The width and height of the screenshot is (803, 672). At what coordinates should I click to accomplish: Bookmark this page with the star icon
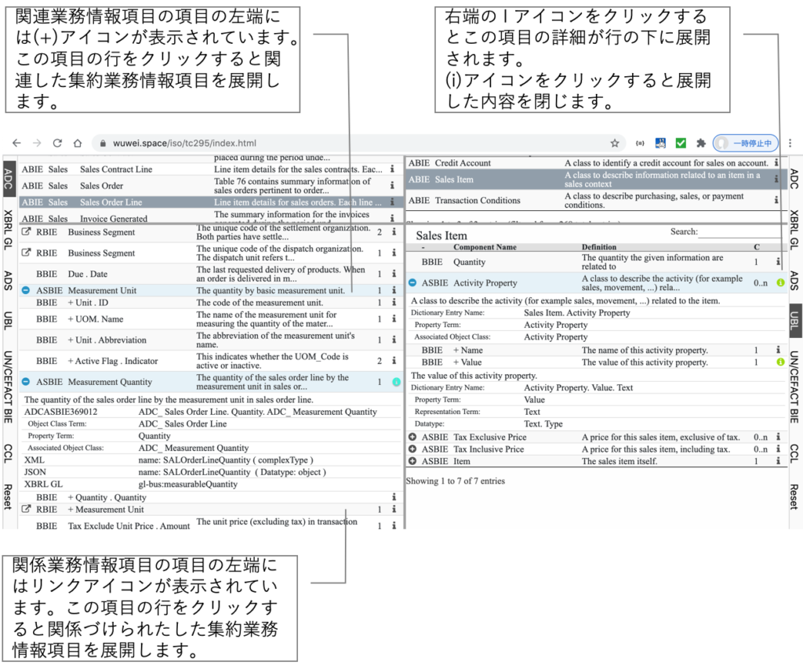[615, 143]
